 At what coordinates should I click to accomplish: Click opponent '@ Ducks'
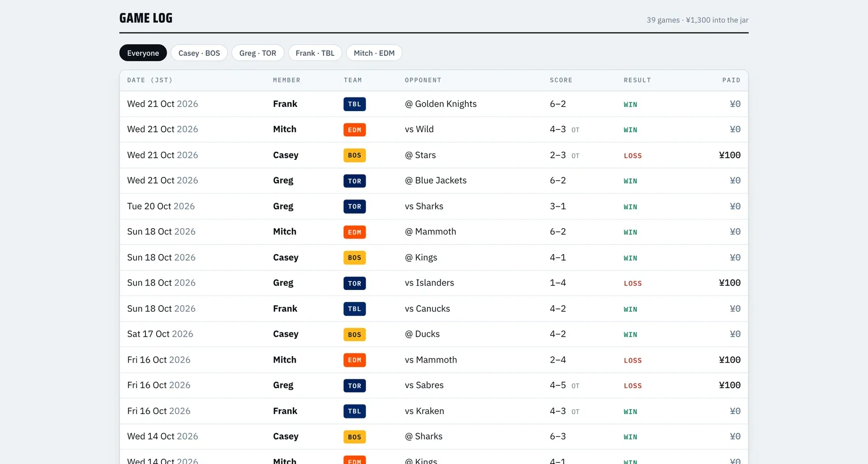422,334
